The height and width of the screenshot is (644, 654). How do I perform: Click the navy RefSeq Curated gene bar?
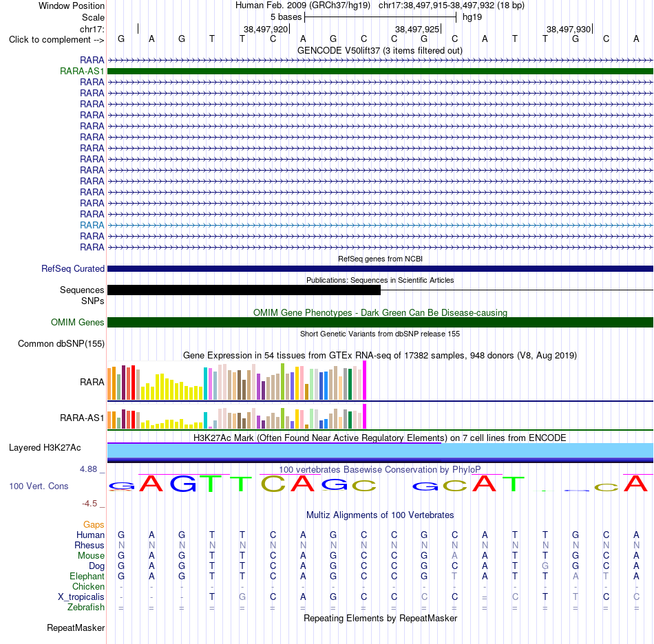380,269
